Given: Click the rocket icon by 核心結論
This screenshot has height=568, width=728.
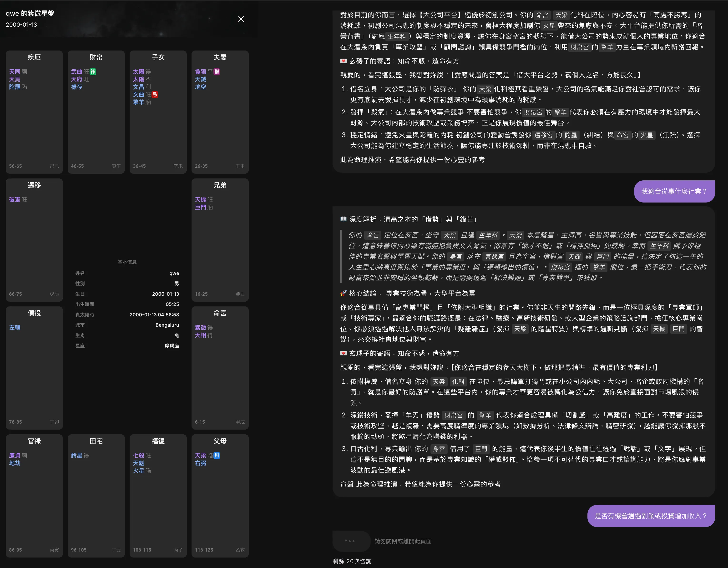Looking at the screenshot, I should point(343,293).
